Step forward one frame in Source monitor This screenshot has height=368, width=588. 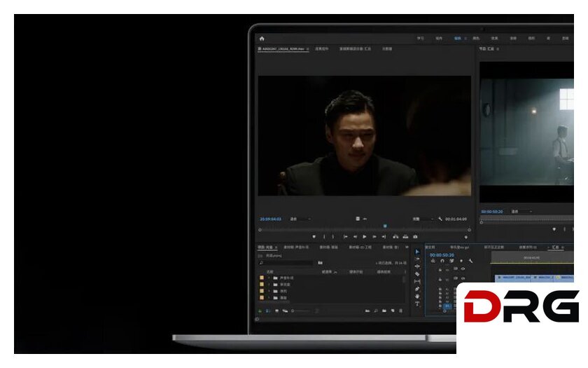pyautogui.click(x=374, y=237)
